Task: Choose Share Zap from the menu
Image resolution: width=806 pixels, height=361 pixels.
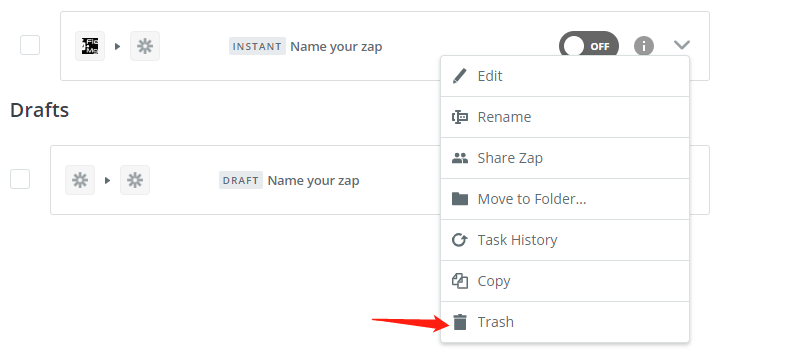Action: coord(564,158)
